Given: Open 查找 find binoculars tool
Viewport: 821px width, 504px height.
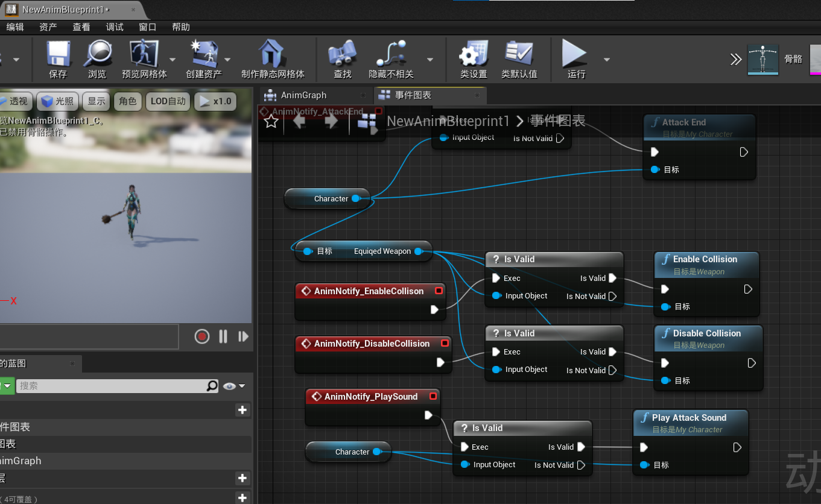Looking at the screenshot, I should click(343, 59).
